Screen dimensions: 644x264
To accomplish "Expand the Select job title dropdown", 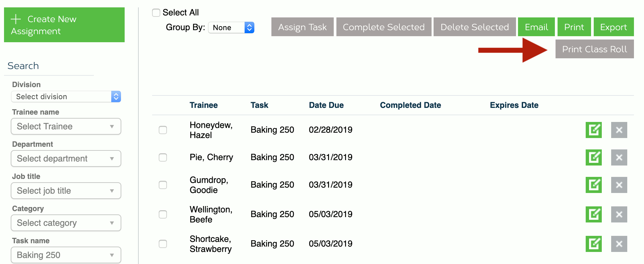I will [66, 191].
